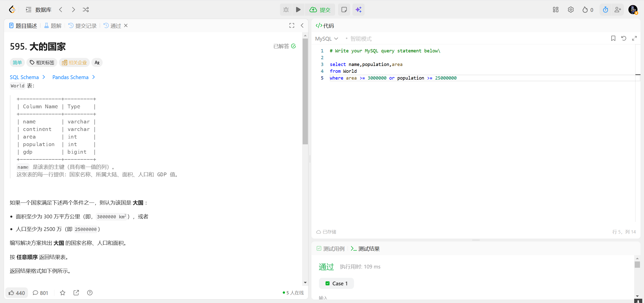This screenshot has height=303, width=644.
Task: Click the run code play button
Action: [298, 10]
